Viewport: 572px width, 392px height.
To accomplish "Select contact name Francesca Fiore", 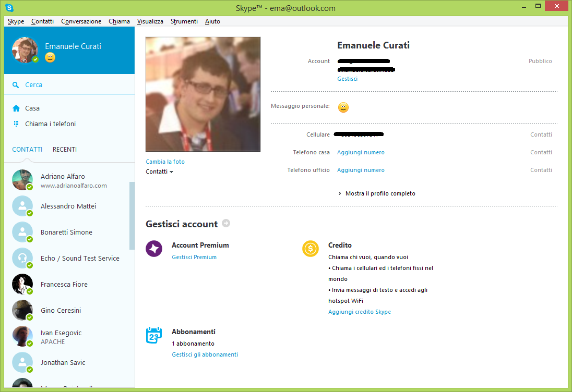I will pyautogui.click(x=64, y=285).
